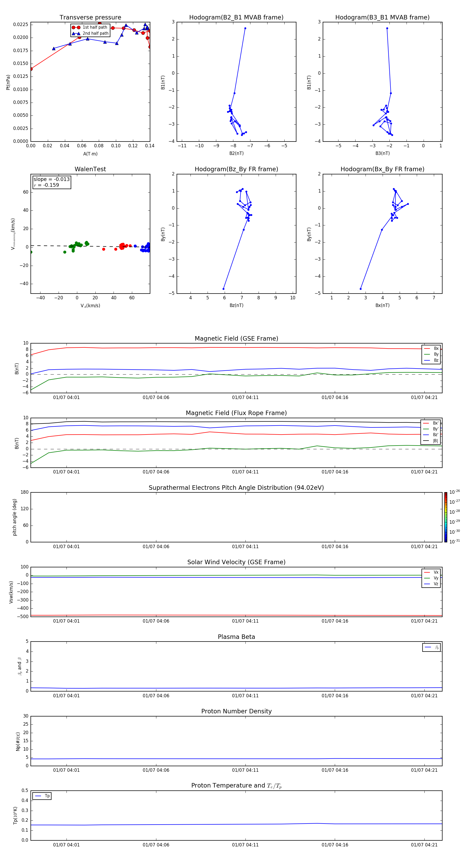Click the "Pt(nPa)" y-axis label
The height and width of the screenshot is (868, 473).
coord(8,82)
